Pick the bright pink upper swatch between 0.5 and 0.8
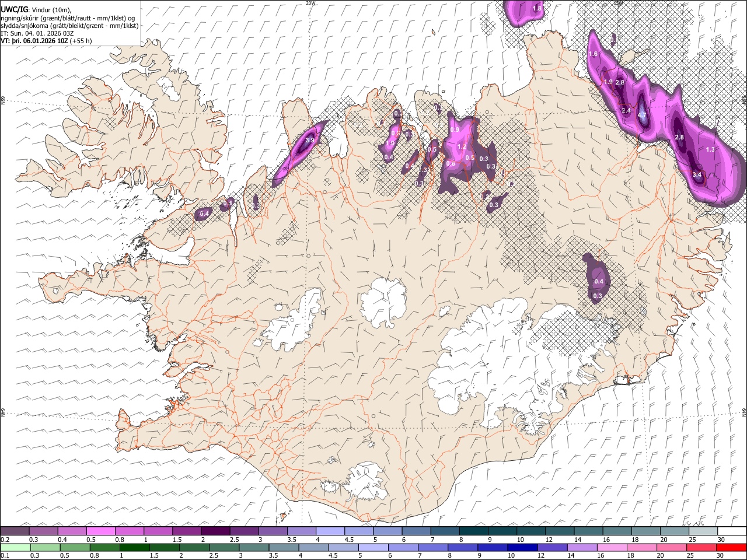The image size is (747, 560). pos(101,531)
